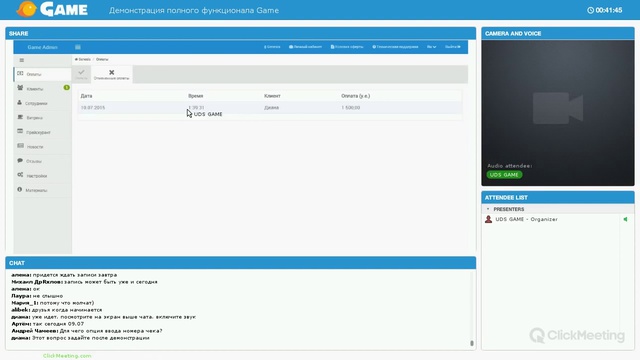The height and width of the screenshot is (360, 640).
Task: Click the Клиент column header
Action: click(272, 96)
